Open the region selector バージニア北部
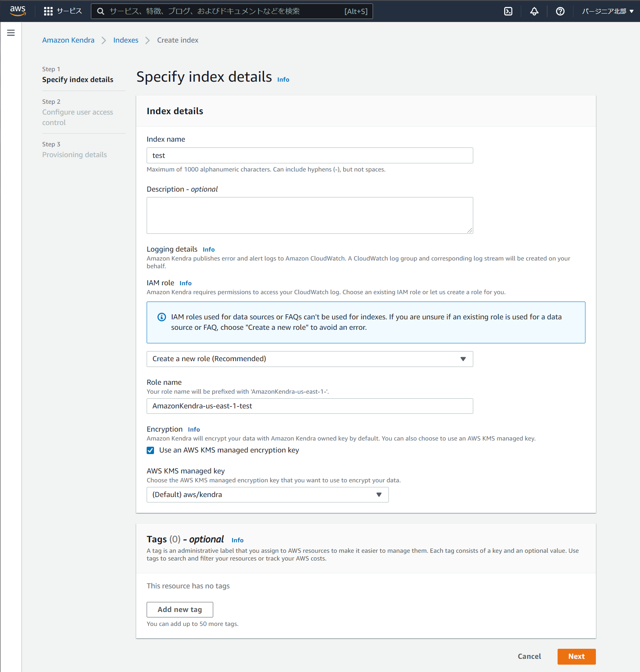The image size is (640, 672). pyautogui.click(x=607, y=11)
